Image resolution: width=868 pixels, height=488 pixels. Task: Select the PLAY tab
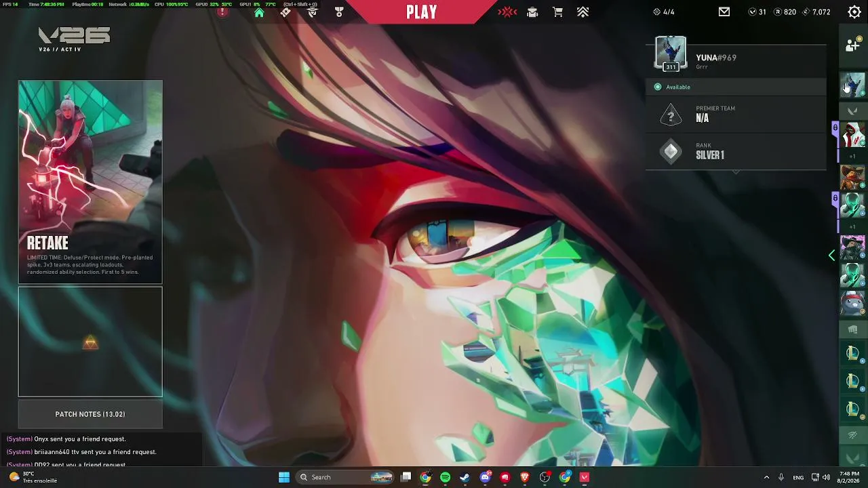(x=422, y=12)
